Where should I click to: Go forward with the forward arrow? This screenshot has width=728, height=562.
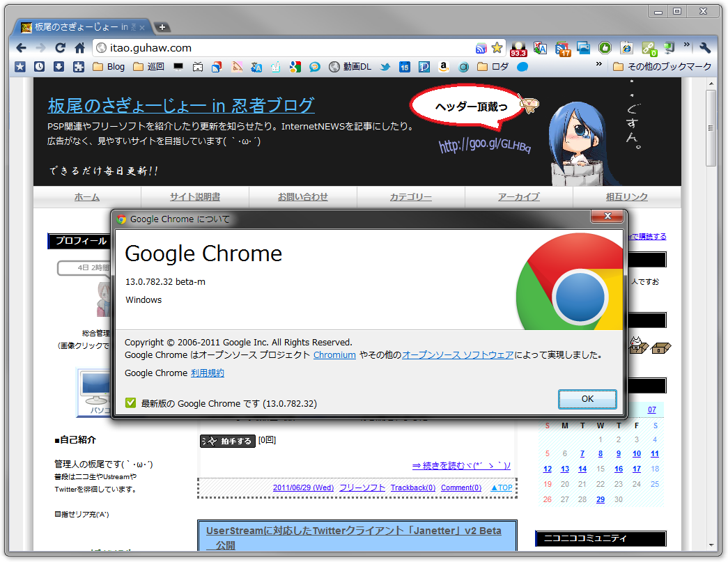[x=41, y=48]
